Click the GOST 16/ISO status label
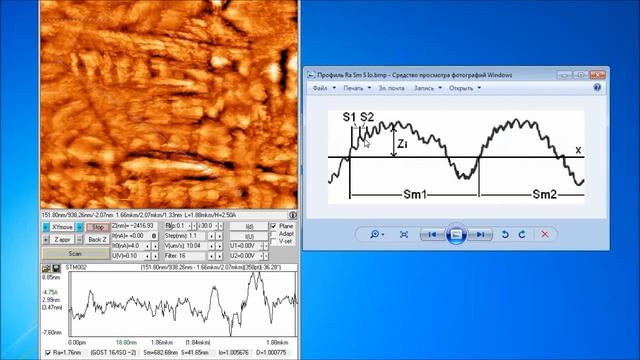 (x=113, y=353)
